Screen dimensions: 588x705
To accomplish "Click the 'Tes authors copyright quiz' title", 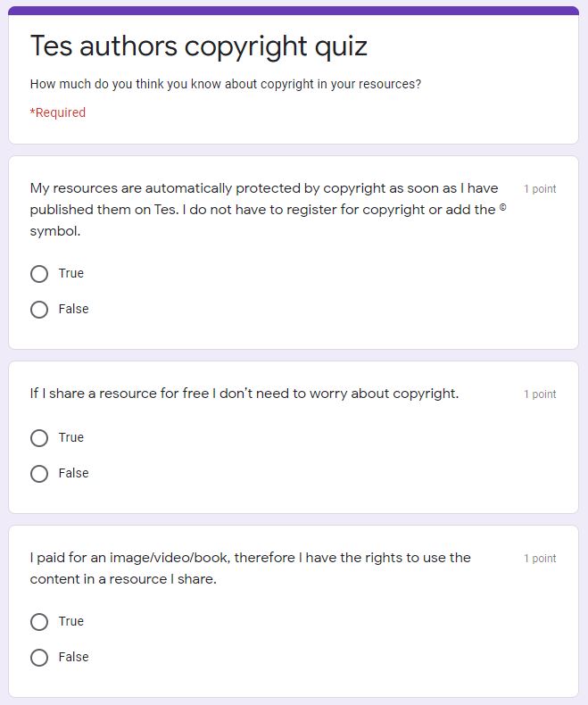I will tap(199, 46).
